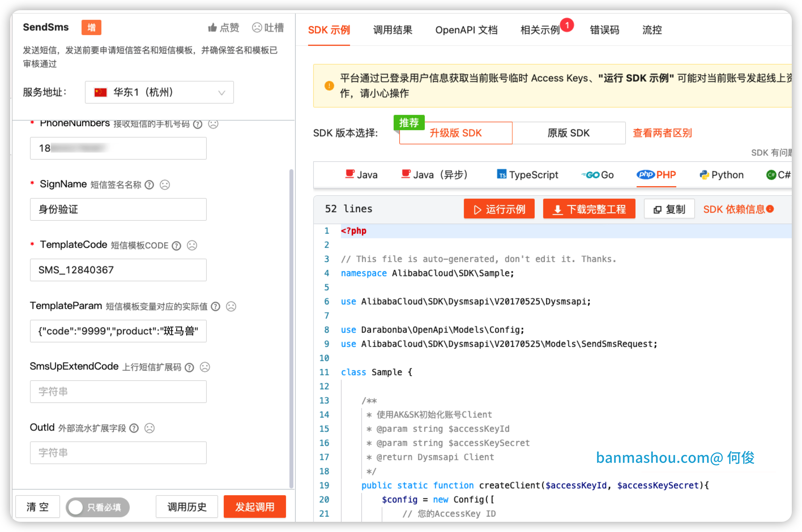
Task: Click code line 4 namespace declaration
Action: coord(428,273)
